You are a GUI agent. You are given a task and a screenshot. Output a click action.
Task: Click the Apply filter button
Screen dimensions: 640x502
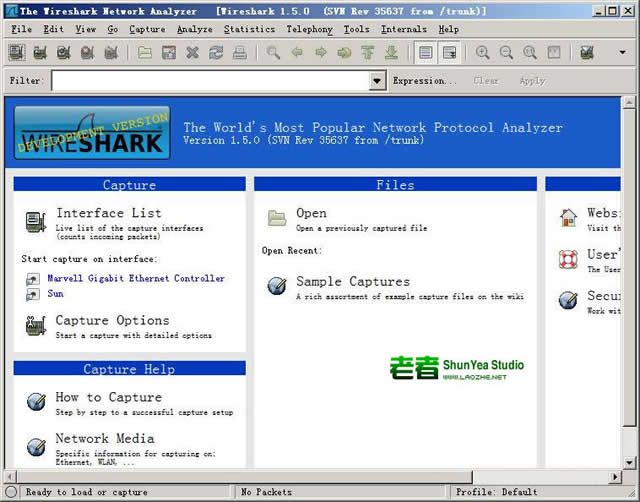pos(532,81)
